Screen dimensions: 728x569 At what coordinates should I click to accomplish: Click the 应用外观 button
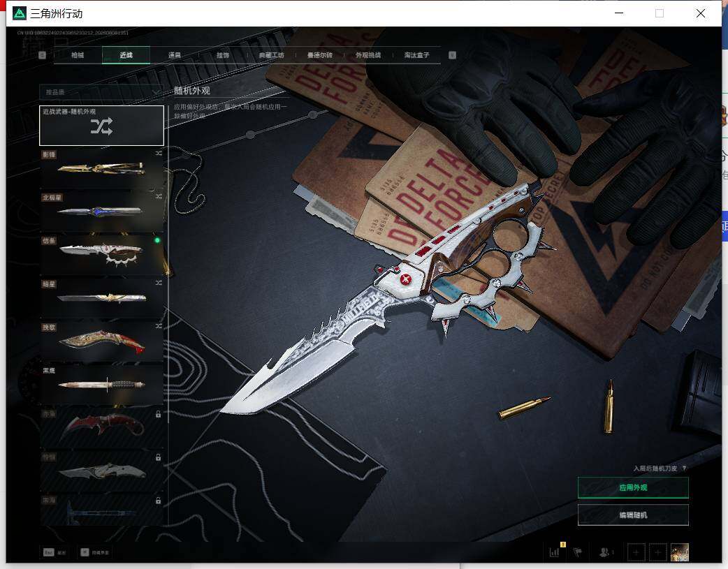(x=633, y=487)
